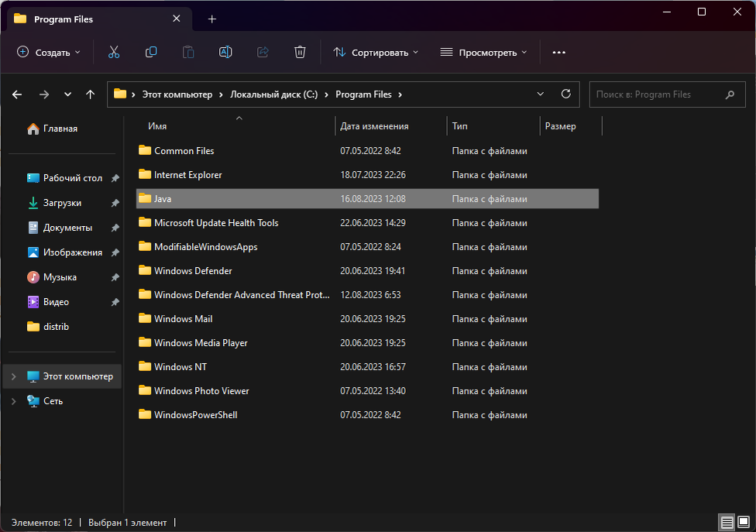
Task: Select Windows NT folder
Action: coord(367,367)
